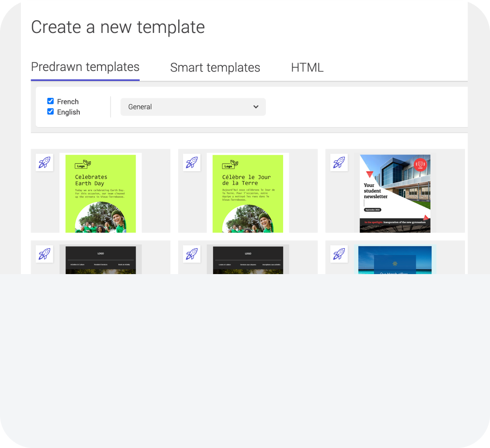
Task: Select dark template with Activities & Culture menu
Action: coord(101,260)
